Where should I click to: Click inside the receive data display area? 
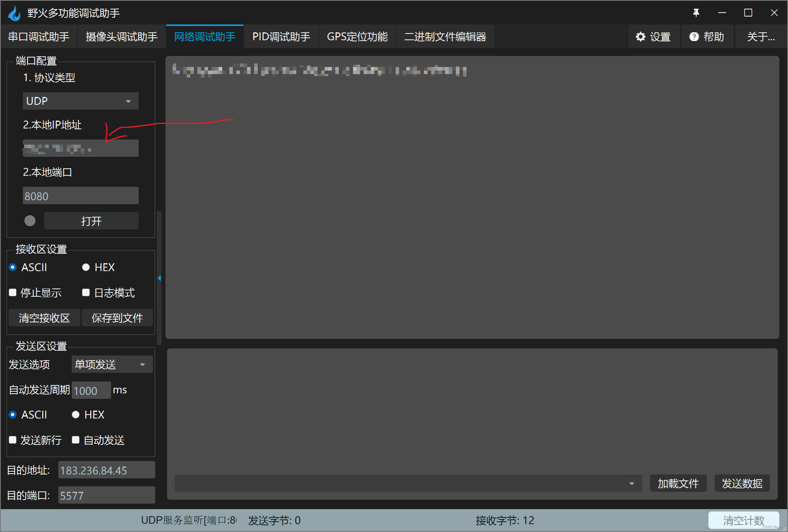pos(472,197)
